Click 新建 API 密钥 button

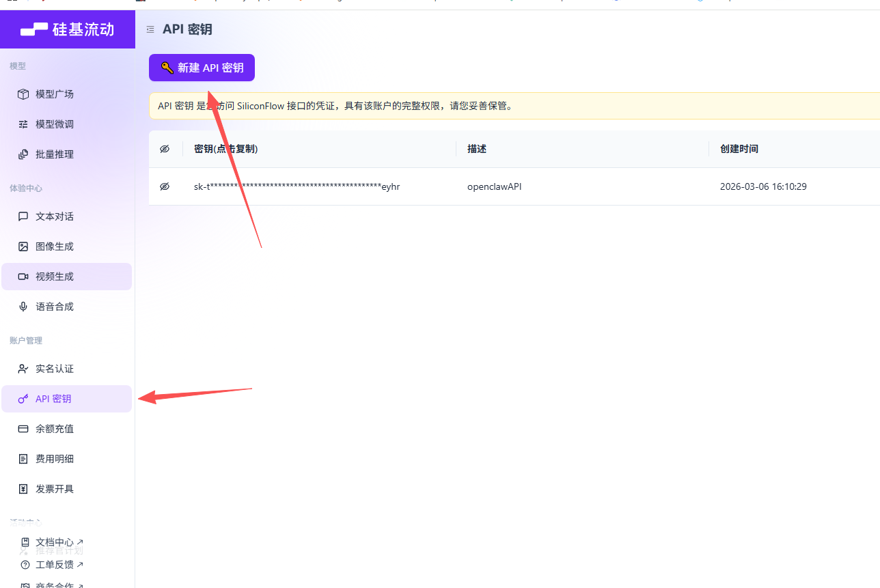(202, 68)
